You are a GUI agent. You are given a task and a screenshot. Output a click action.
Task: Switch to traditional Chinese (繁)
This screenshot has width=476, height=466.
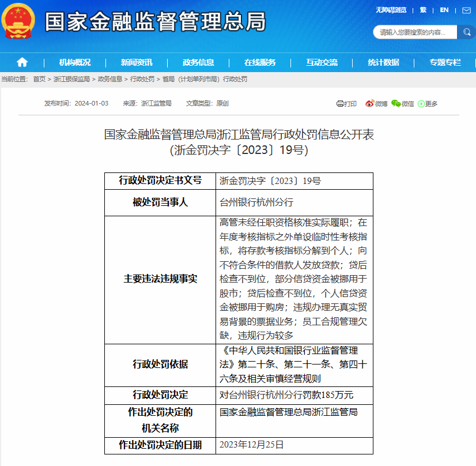pos(423,10)
